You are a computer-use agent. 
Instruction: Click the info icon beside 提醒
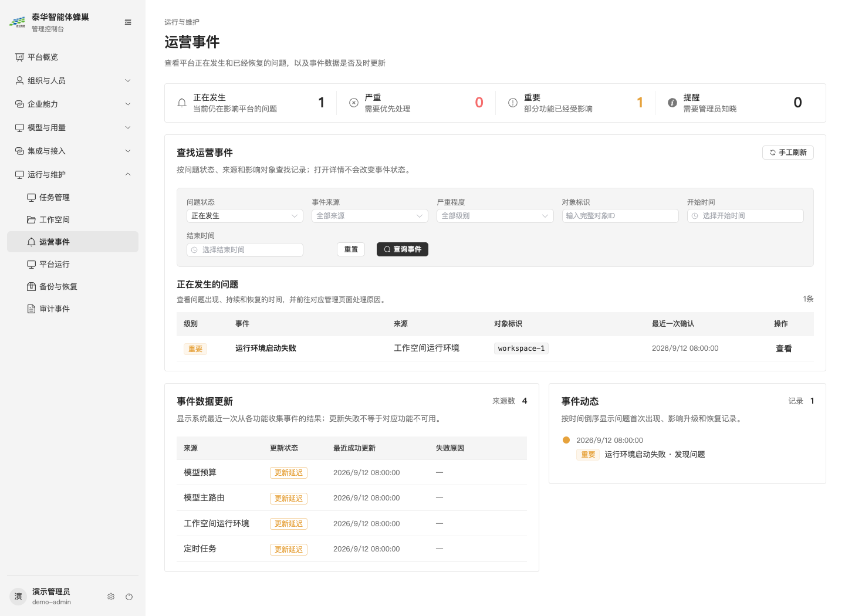pyautogui.click(x=672, y=103)
